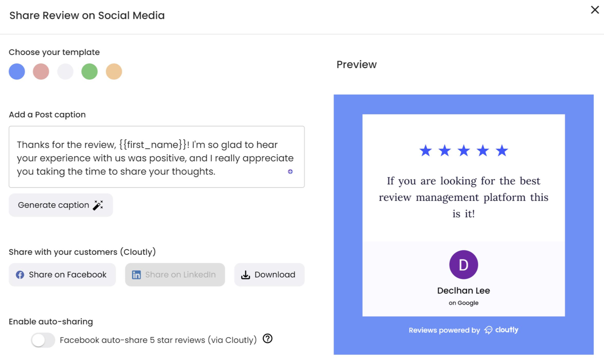Enable Facebook auto-share for 5 star reviews
Screen dimensions: 604x364
tap(43, 340)
